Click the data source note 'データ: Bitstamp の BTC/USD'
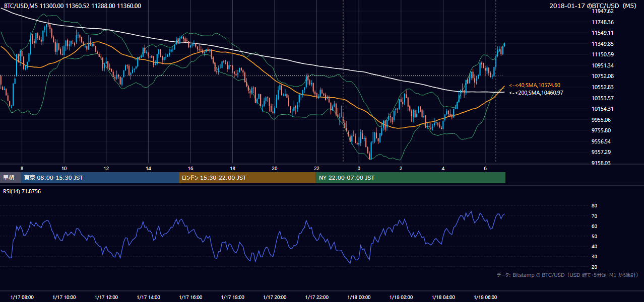Image resolution: width=644 pixels, height=302 pixels. (x=531, y=275)
